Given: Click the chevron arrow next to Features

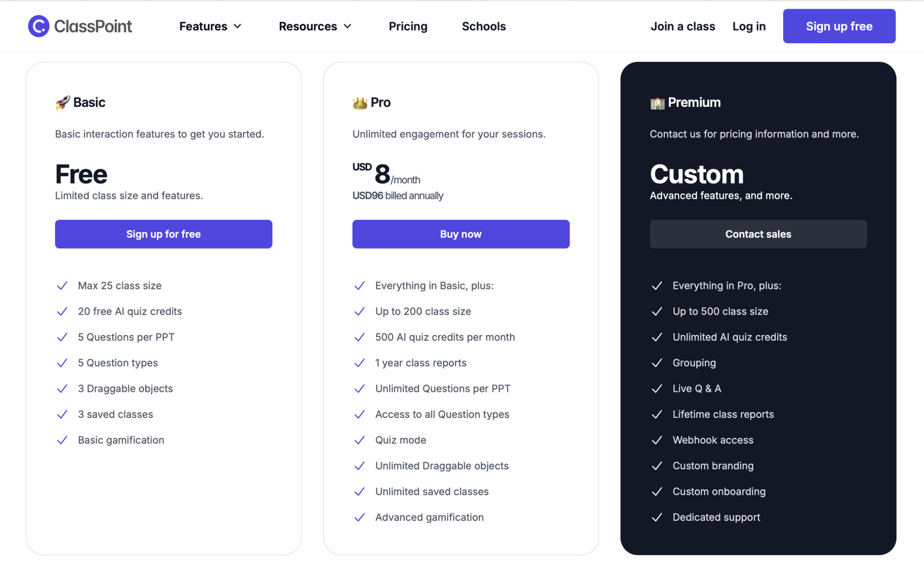Looking at the screenshot, I should pos(237,27).
